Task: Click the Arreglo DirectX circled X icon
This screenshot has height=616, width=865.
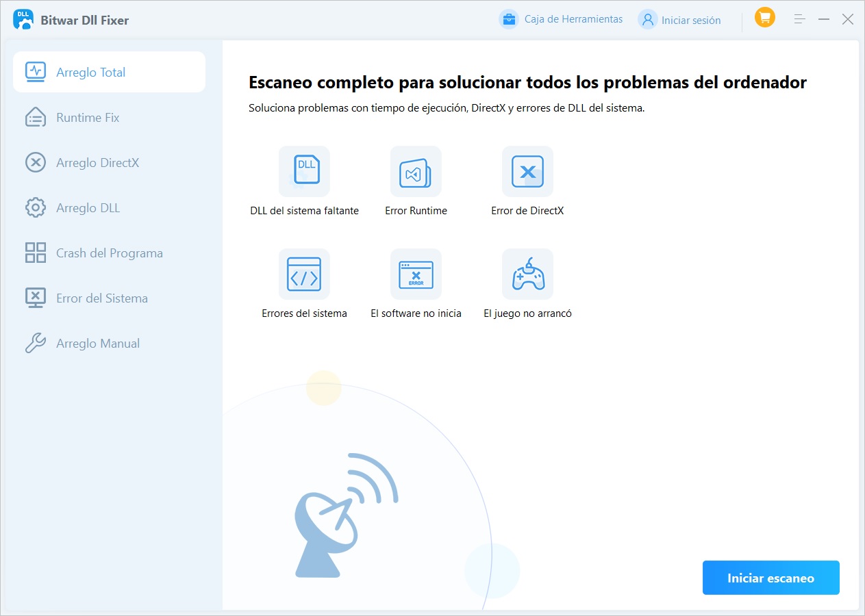Action: pyautogui.click(x=36, y=162)
